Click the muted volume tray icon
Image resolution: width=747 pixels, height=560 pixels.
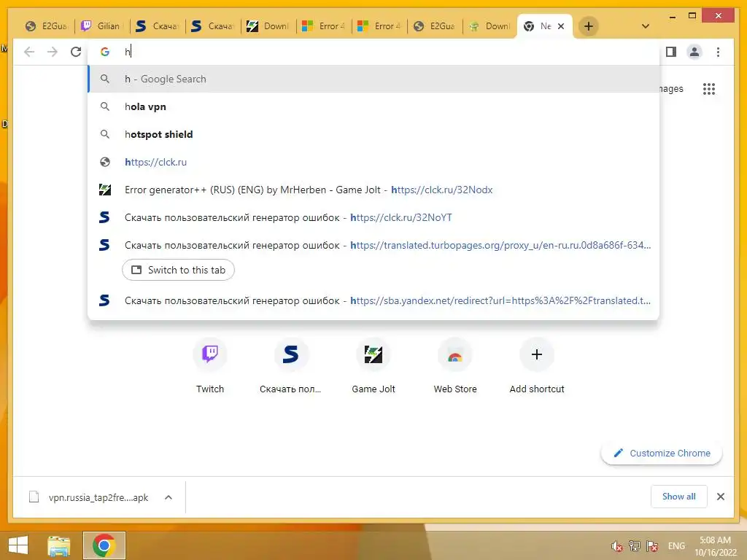[617, 546]
